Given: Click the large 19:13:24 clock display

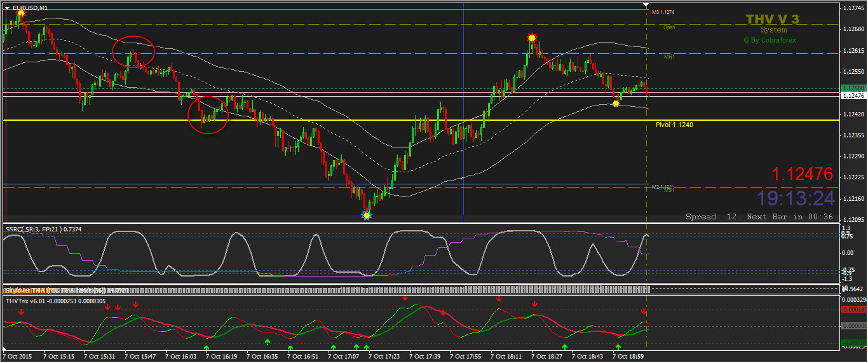Looking at the screenshot, I should (x=796, y=198).
